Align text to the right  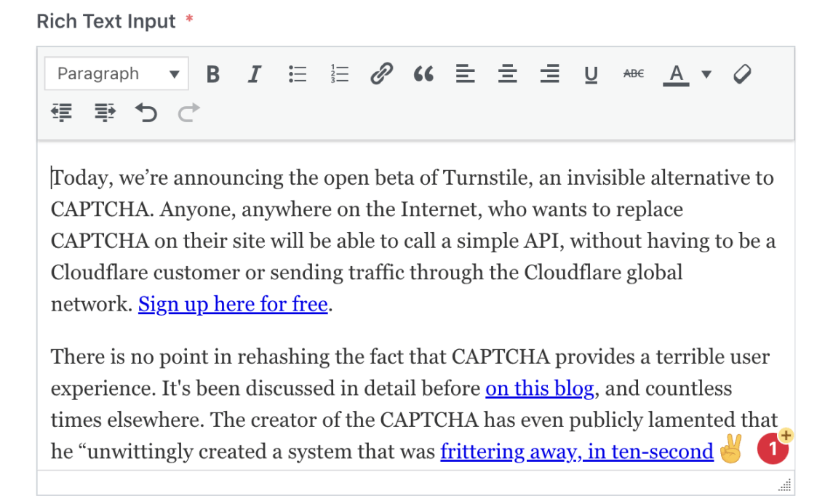550,74
